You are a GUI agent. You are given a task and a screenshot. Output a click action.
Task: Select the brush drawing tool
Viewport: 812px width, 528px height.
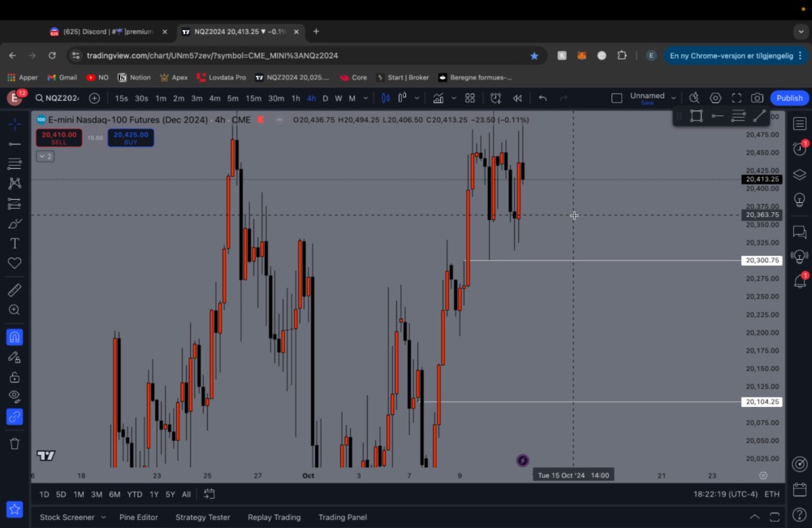point(15,224)
